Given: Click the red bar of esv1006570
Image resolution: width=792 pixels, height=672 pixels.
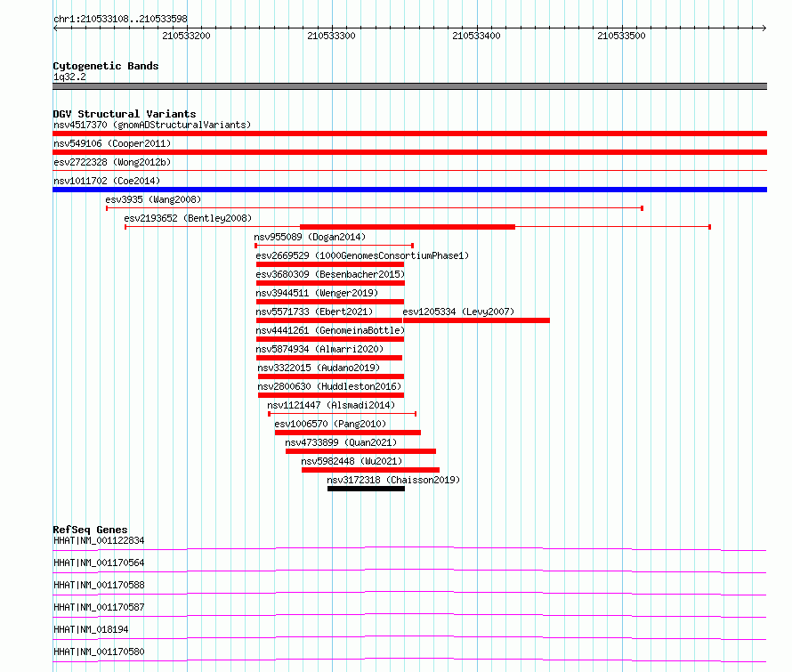Looking at the screenshot, I should tap(348, 433).
